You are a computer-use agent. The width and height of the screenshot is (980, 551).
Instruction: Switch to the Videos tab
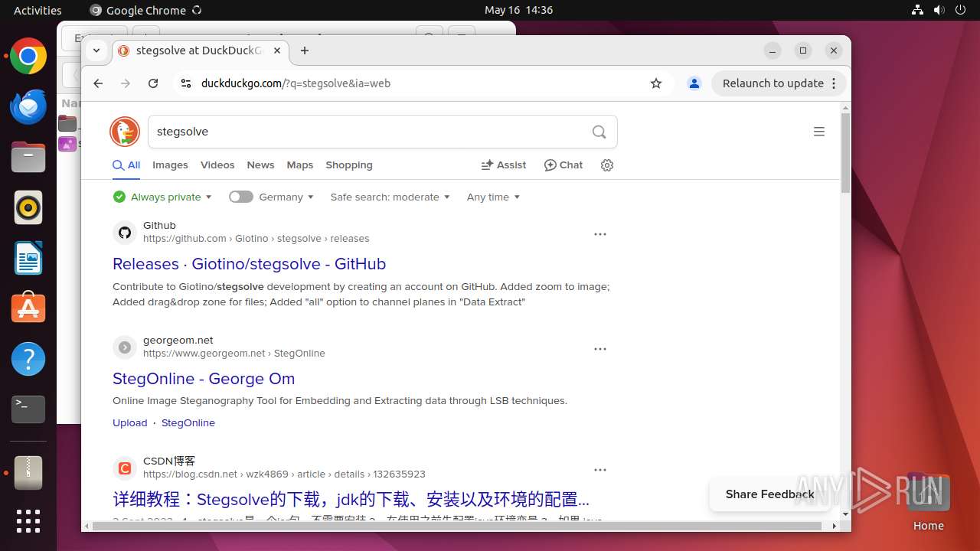click(217, 165)
